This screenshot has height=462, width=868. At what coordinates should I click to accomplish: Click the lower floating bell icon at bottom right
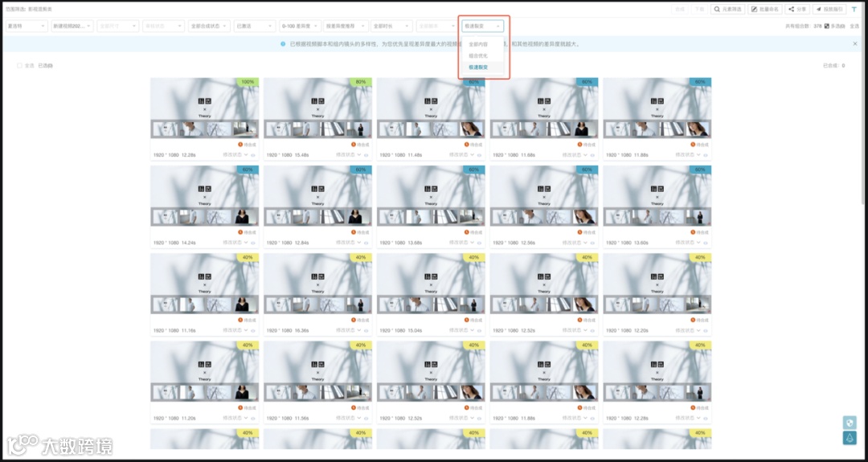pyautogui.click(x=850, y=438)
